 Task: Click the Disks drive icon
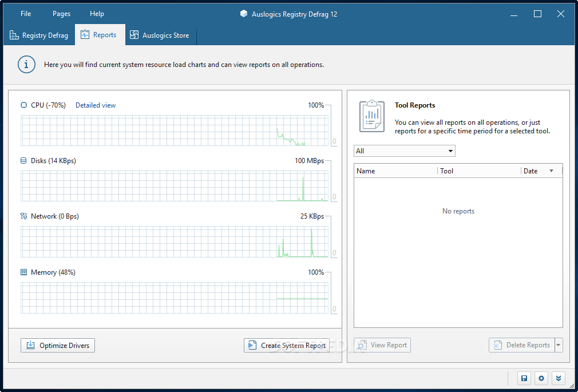click(x=23, y=161)
